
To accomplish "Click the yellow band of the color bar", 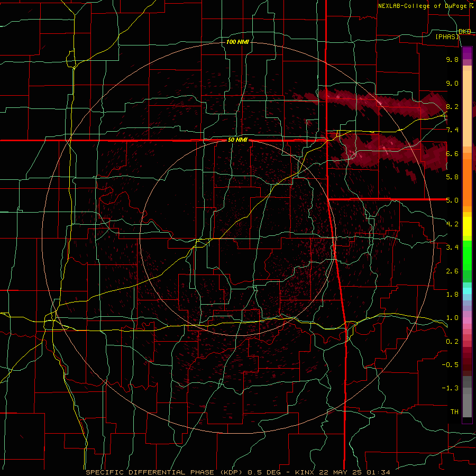I will pyautogui.click(x=467, y=226).
